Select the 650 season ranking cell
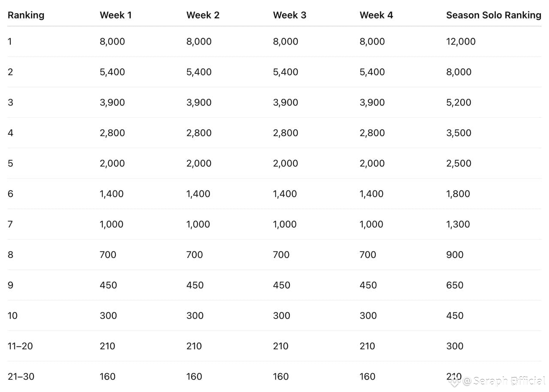Image resolution: width=549 pixels, height=392 pixels. click(x=455, y=285)
